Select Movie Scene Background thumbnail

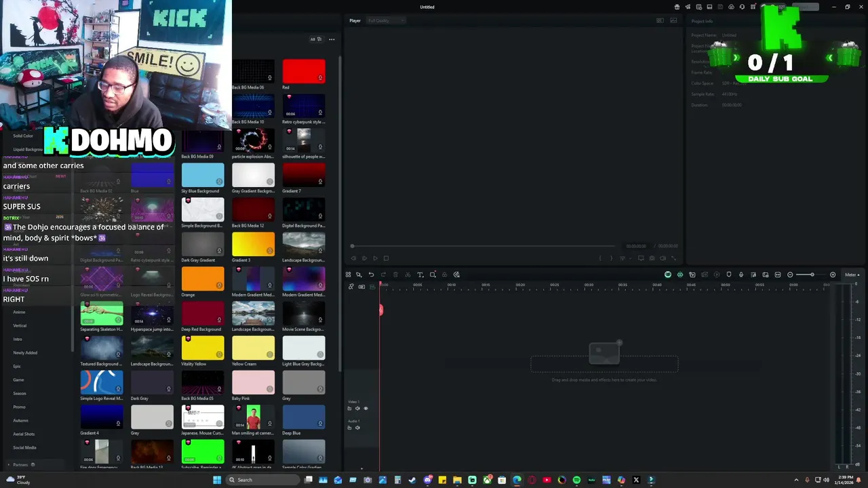[x=304, y=313]
